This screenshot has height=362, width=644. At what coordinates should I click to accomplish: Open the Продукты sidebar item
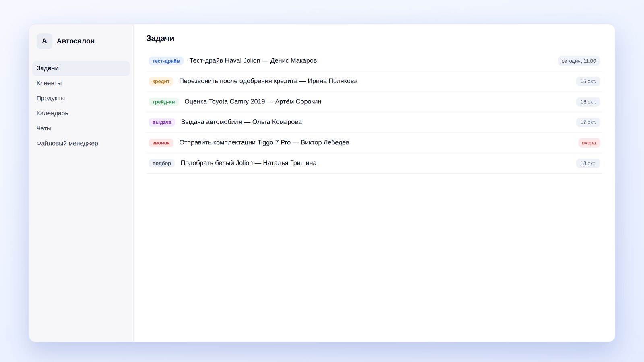(81, 98)
